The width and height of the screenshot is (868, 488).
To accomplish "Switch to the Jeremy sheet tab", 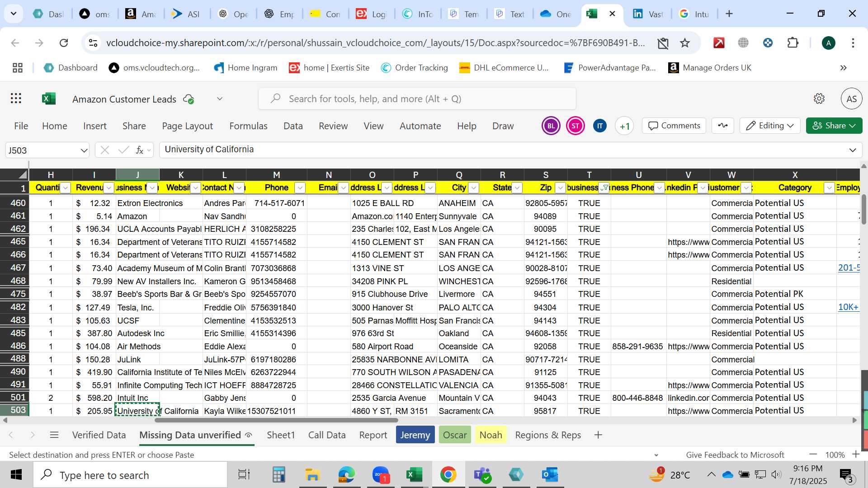I will [415, 435].
